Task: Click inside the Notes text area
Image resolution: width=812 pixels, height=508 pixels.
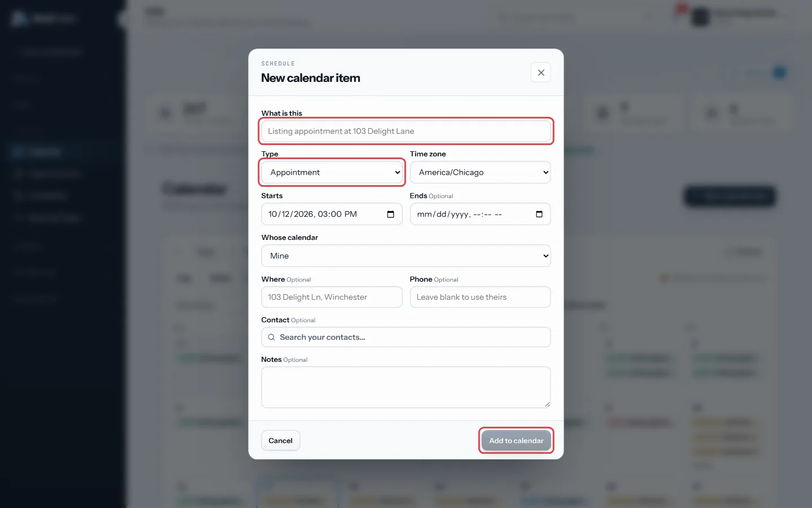Action: click(406, 387)
